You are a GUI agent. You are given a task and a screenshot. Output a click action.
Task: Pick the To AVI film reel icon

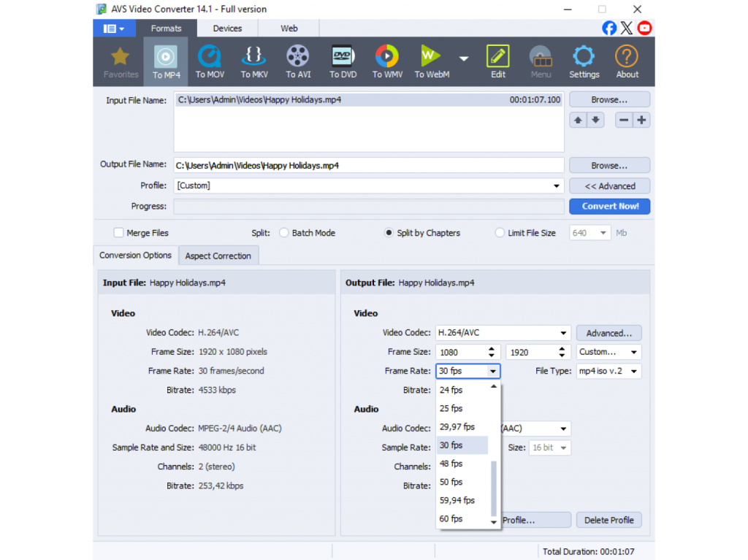pyautogui.click(x=298, y=61)
